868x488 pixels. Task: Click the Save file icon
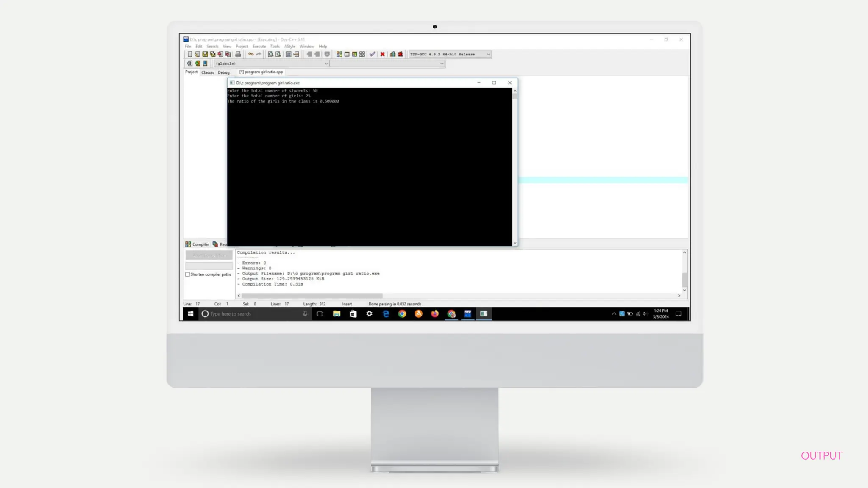pos(205,54)
